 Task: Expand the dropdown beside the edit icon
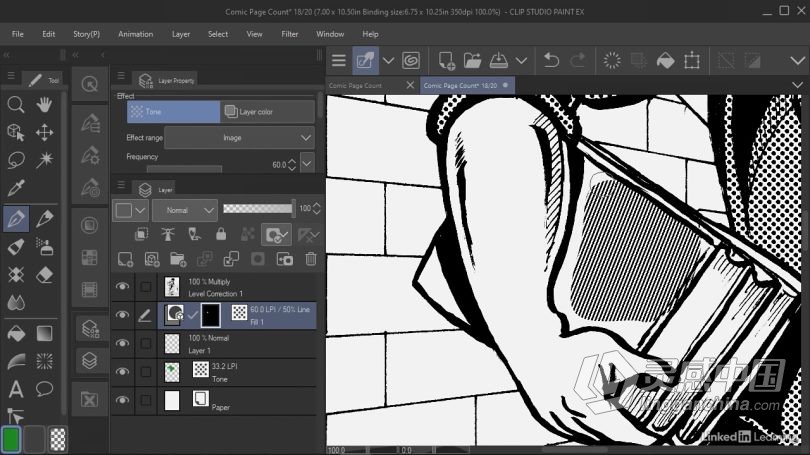pos(388,60)
